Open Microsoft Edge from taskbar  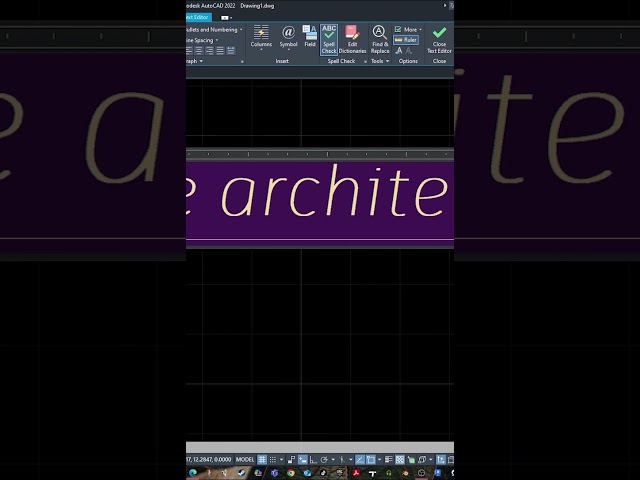pyautogui.click(x=193, y=473)
